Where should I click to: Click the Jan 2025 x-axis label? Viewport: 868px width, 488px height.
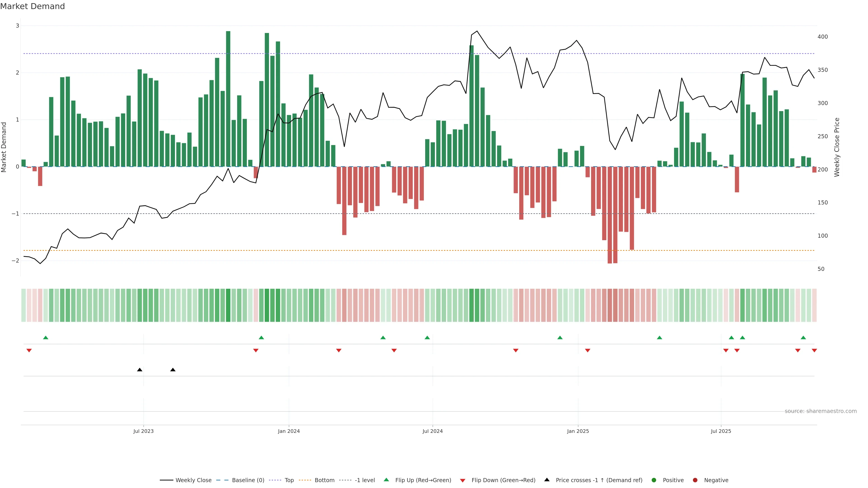tap(578, 431)
